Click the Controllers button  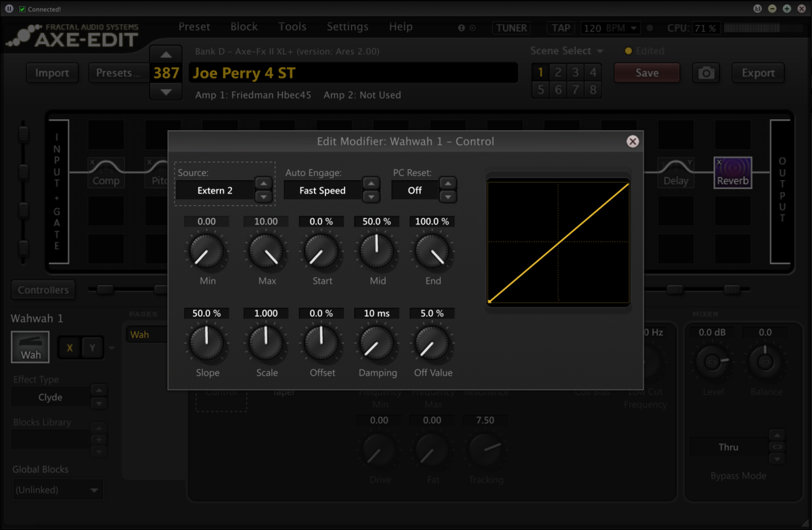43,290
